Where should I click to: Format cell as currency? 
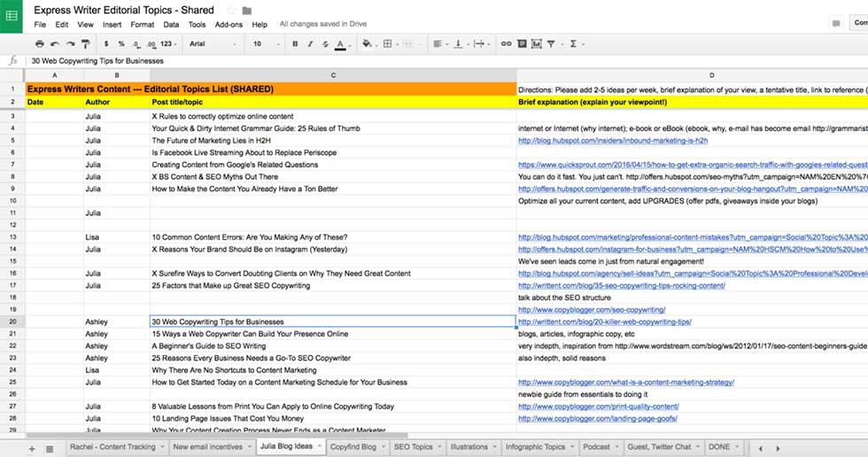[x=105, y=43]
